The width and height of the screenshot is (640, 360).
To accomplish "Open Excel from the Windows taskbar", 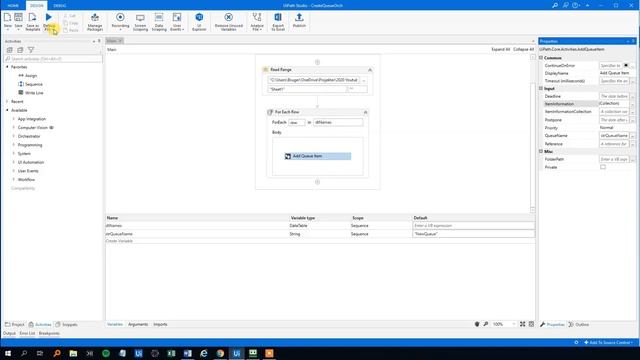I will pos(171,353).
